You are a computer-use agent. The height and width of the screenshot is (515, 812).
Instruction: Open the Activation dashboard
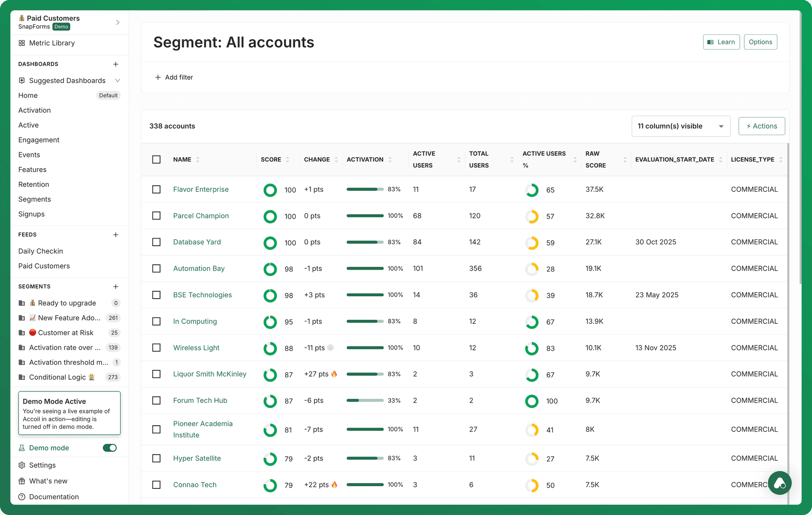point(35,110)
